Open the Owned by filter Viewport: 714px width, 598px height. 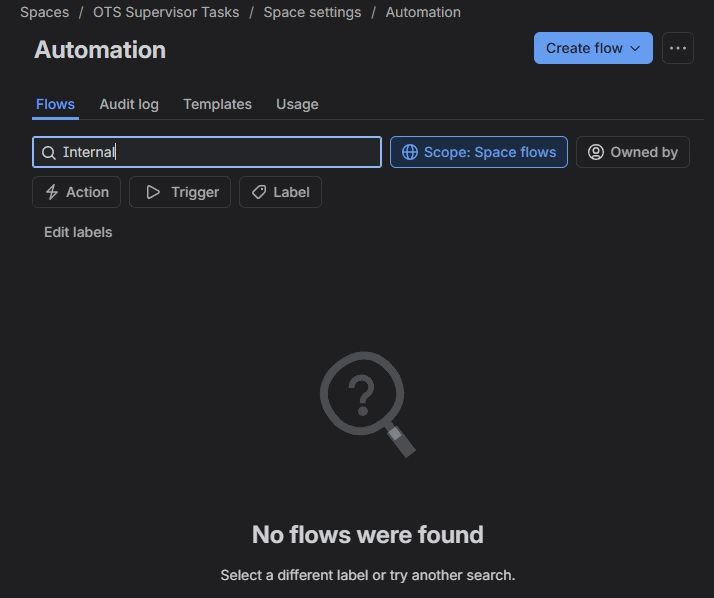[x=632, y=152]
